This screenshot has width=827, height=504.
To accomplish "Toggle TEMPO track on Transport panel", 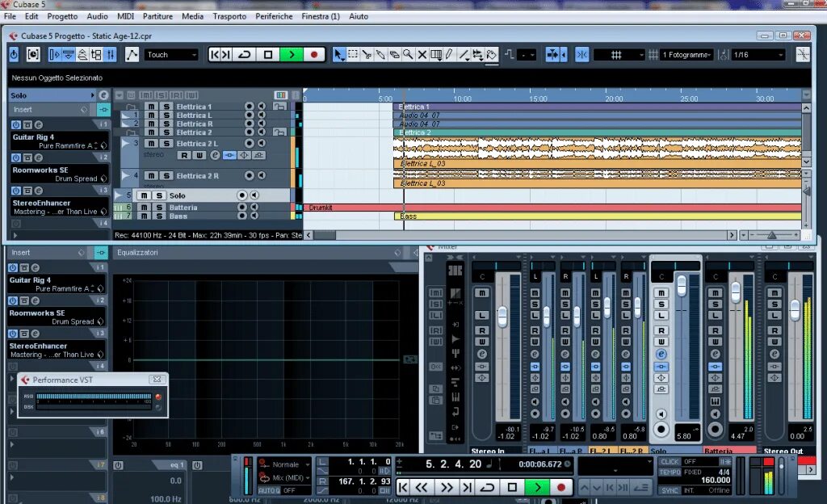I will coord(670,472).
